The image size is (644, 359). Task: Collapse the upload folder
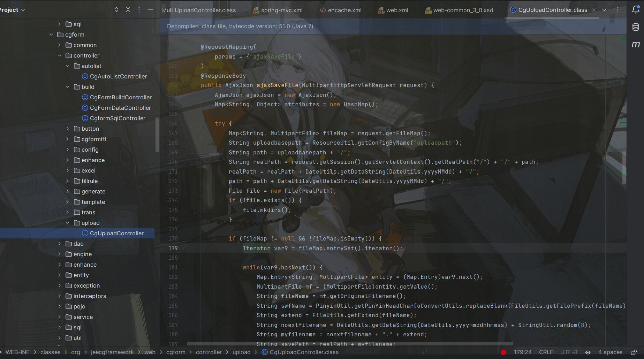point(68,223)
